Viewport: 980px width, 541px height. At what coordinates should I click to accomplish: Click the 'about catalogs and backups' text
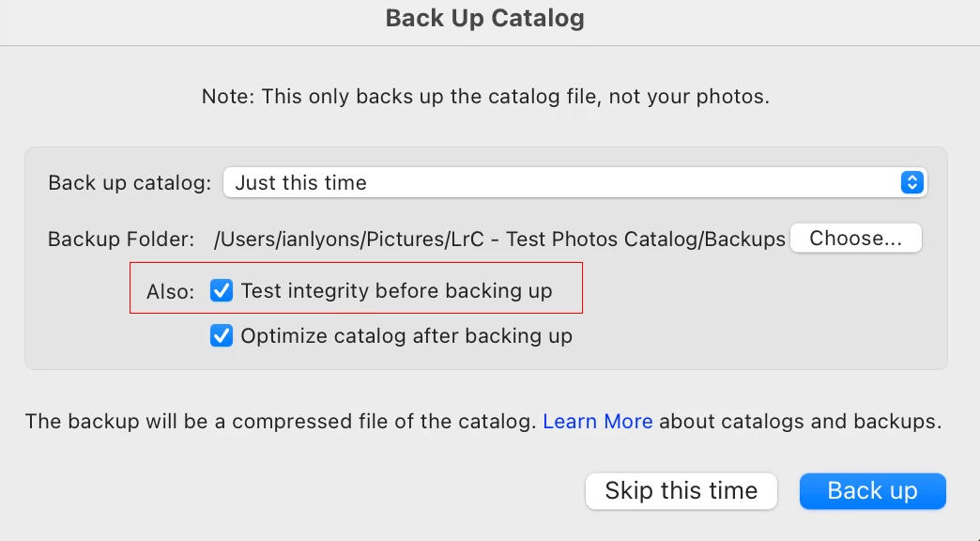pos(800,422)
